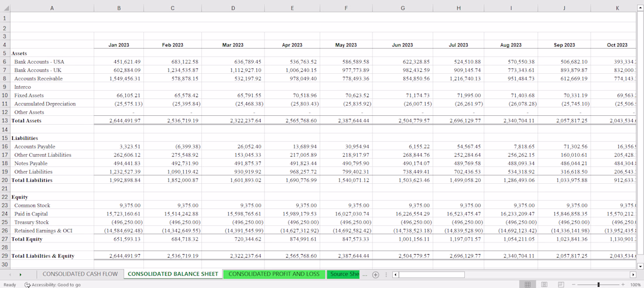Click the Total Liabilties & Equity label
The width and height of the screenshot is (644, 288).
[43, 256]
